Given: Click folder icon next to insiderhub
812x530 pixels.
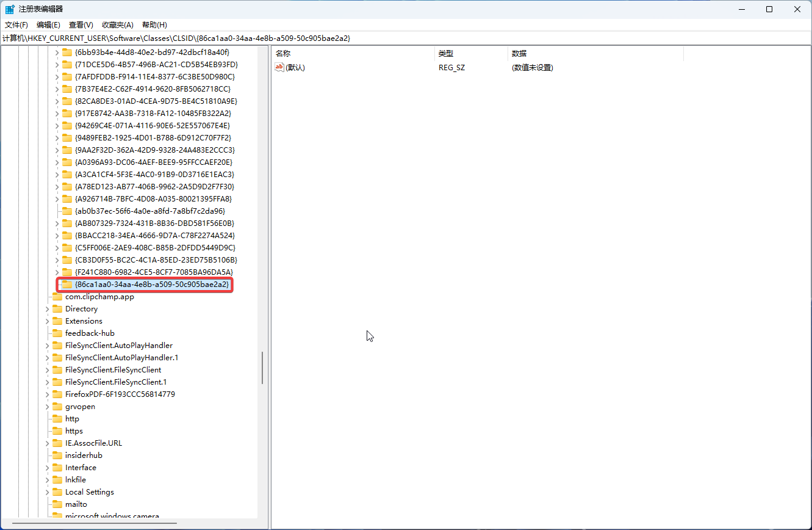Looking at the screenshot, I should click(57, 456).
